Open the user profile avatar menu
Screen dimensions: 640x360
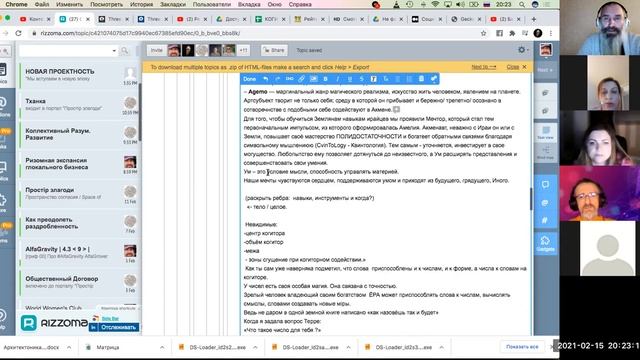point(546,50)
